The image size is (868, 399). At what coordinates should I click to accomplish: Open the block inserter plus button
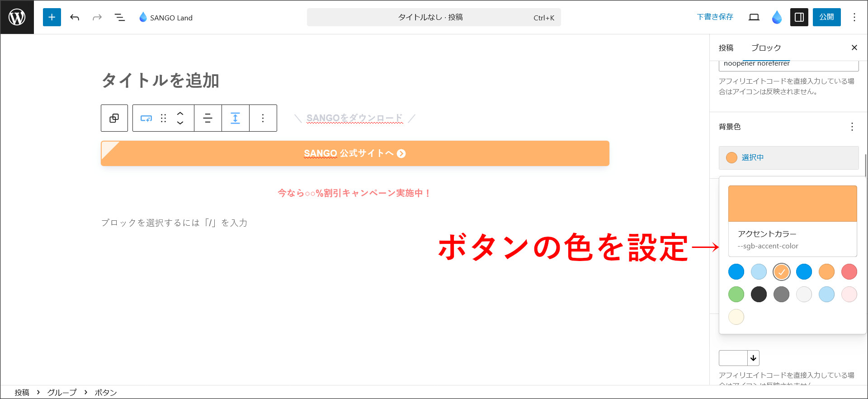click(52, 17)
